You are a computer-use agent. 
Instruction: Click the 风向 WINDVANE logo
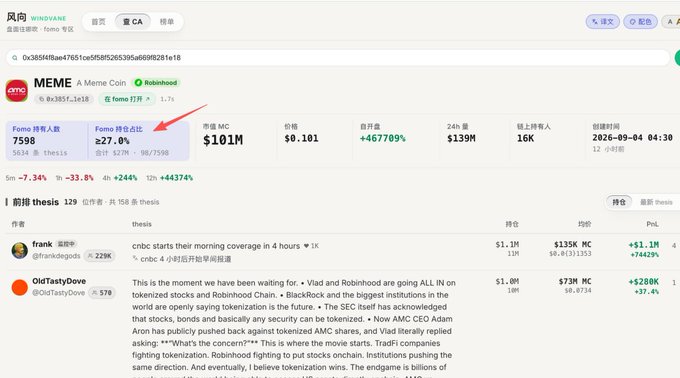pyautogui.click(x=36, y=18)
